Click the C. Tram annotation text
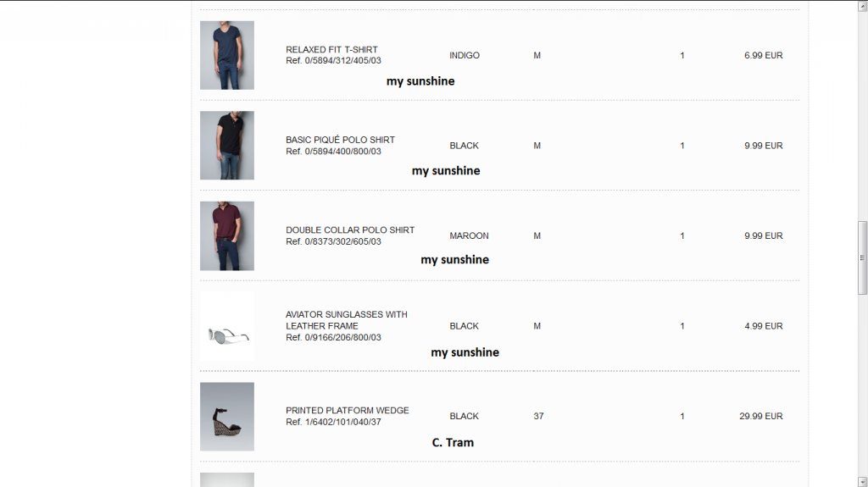 [x=453, y=442]
